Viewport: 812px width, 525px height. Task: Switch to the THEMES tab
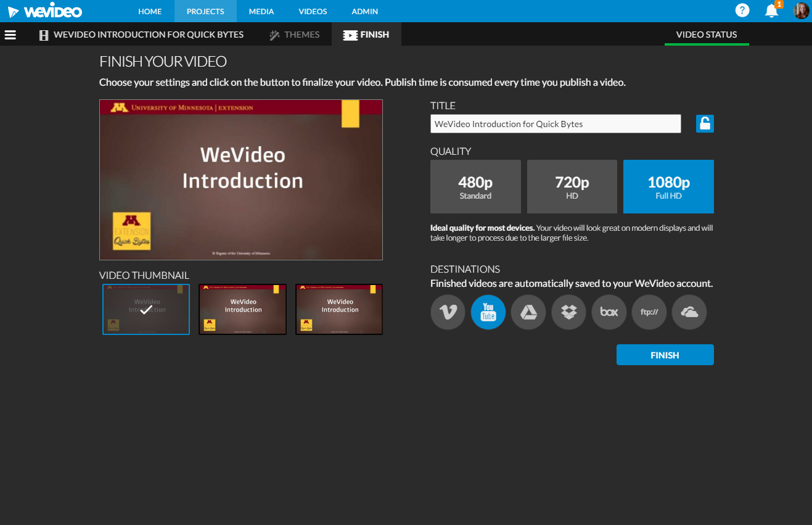coord(294,35)
